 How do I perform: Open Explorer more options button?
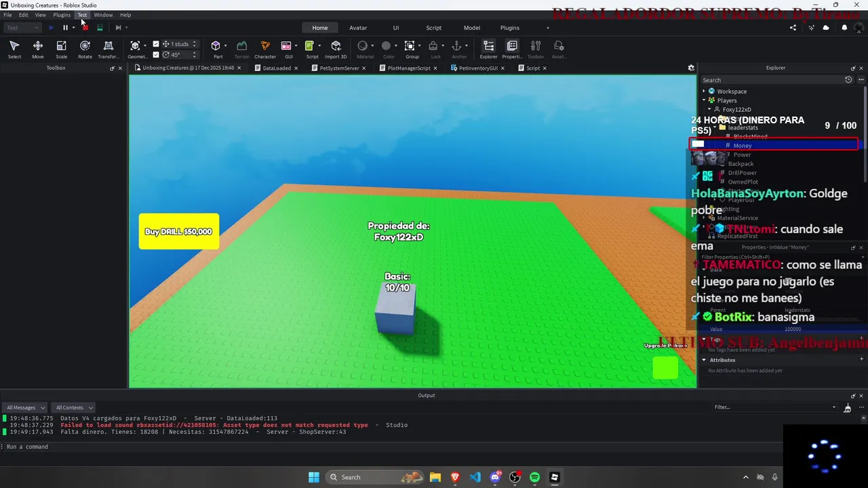pyautogui.click(x=861, y=80)
